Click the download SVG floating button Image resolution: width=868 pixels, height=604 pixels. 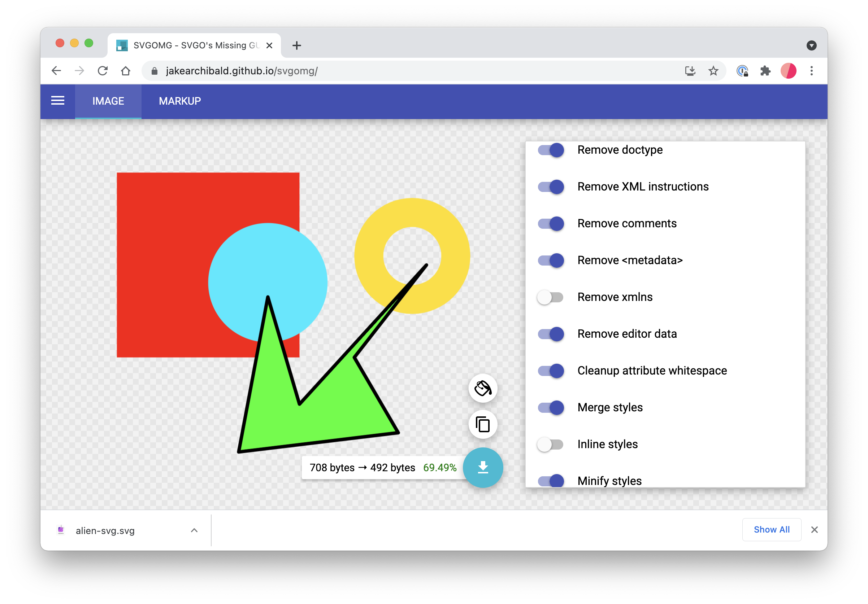point(483,468)
